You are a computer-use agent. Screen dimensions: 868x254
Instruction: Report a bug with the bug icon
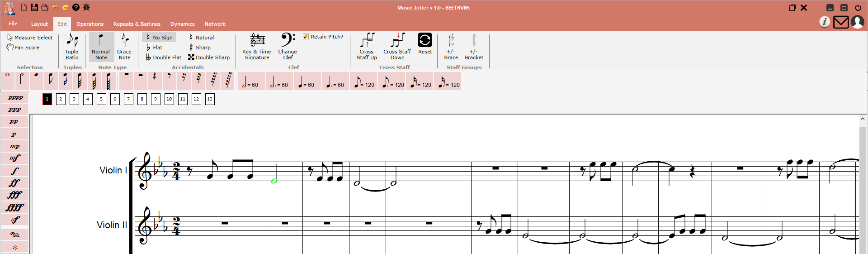click(x=86, y=7)
